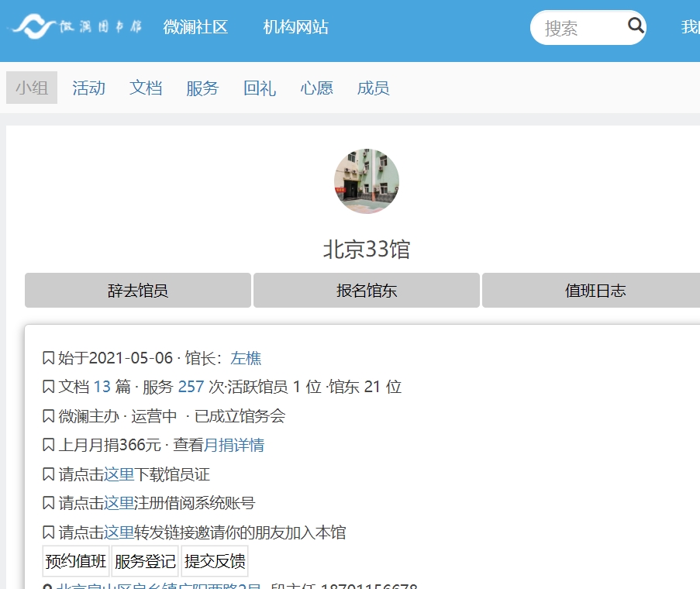Open curator 左樵's profile link

coord(246,358)
